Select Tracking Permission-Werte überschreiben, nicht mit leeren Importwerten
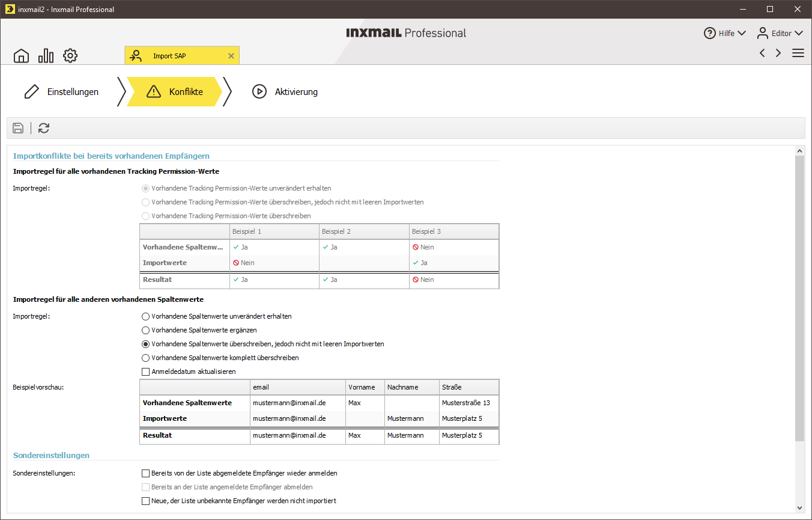Viewport: 812px width, 520px height. pyautogui.click(x=145, y=202)
